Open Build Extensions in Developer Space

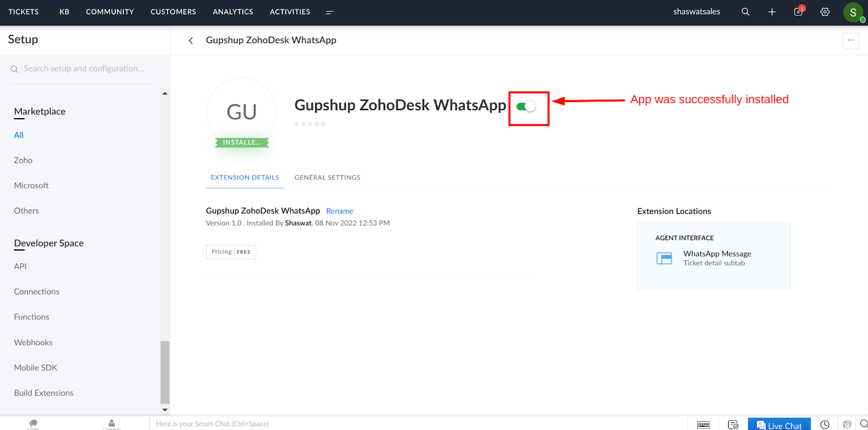(x=43, y=393)
